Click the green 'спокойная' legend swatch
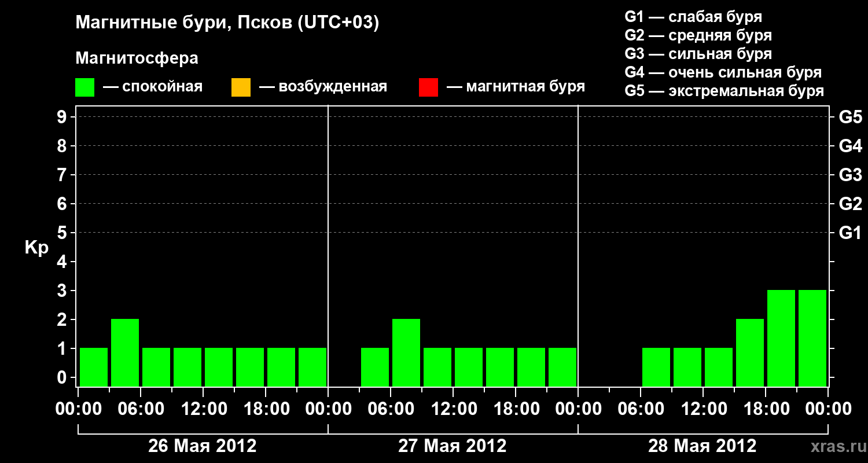The width and height of the screenshot is (868, 463). (84, 87)
